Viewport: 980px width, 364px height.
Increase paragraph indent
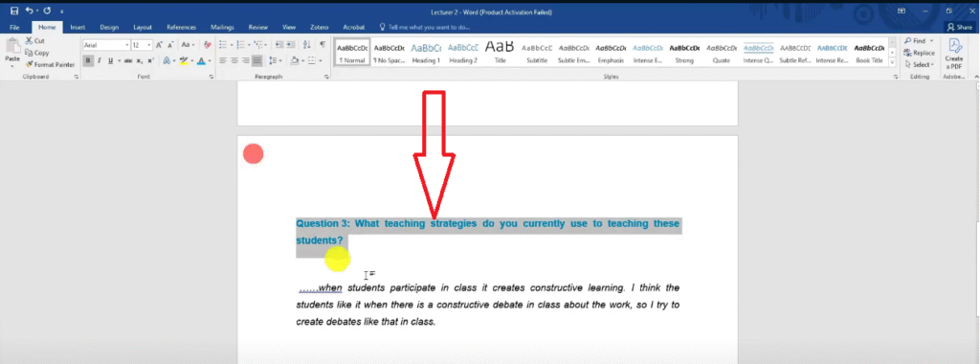click(291, 45)
